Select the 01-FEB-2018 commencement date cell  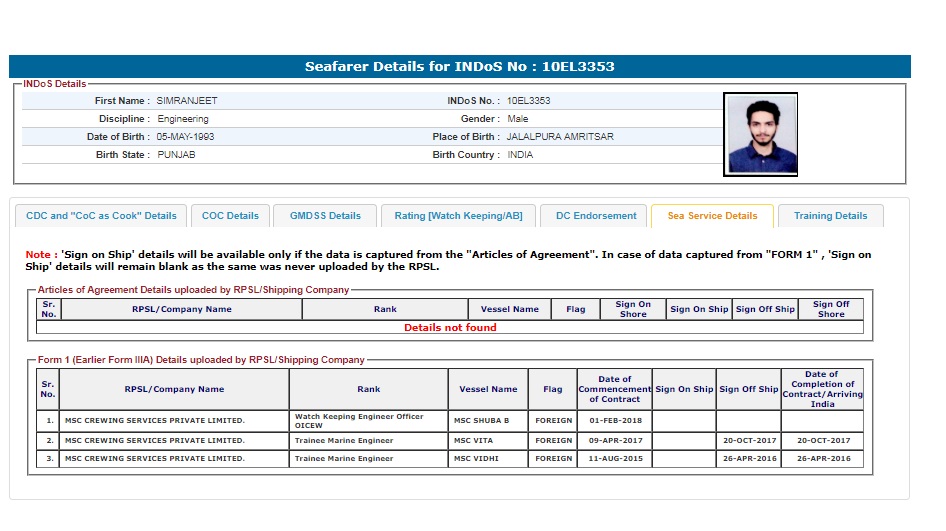[x=615, y=421]
